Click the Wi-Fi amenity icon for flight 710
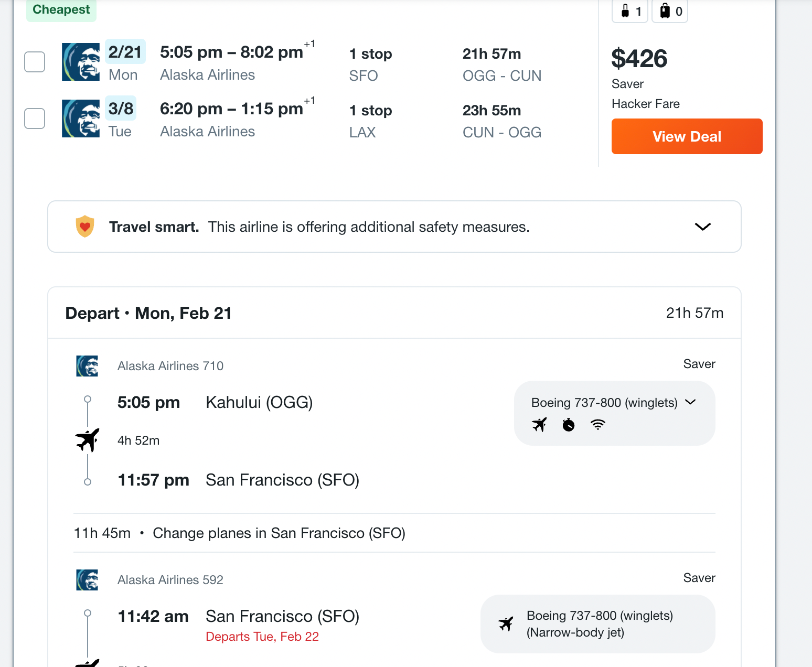The width and height of the screenshot is (812, 667). tap(598, 425)
